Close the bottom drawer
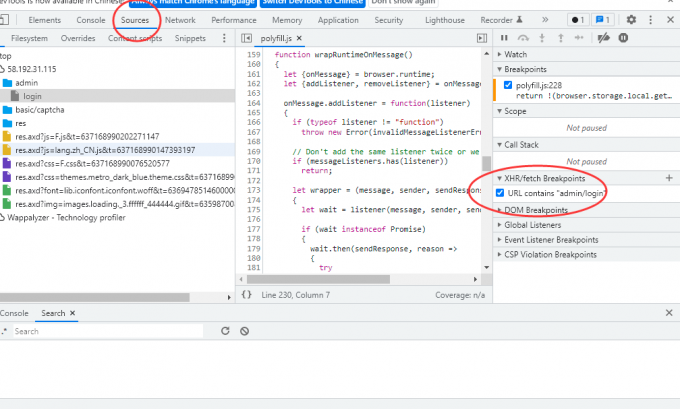The width and height of the screenshot is (680, 409). [669, 313]
